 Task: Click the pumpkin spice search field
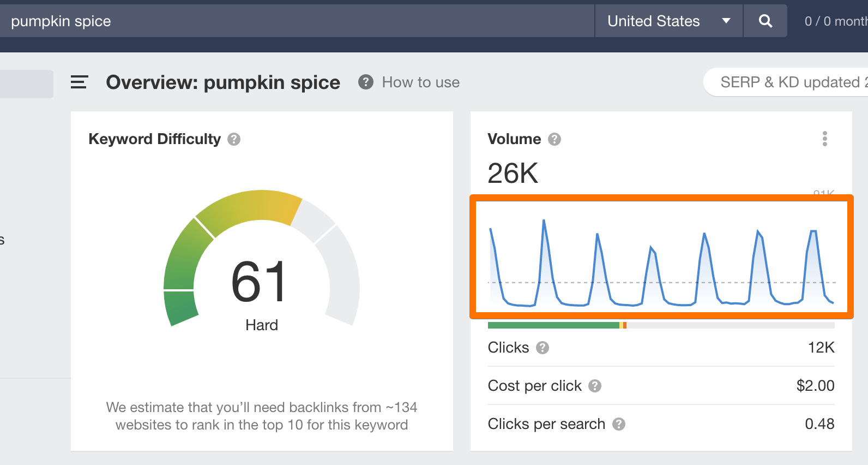pos(294,21)
